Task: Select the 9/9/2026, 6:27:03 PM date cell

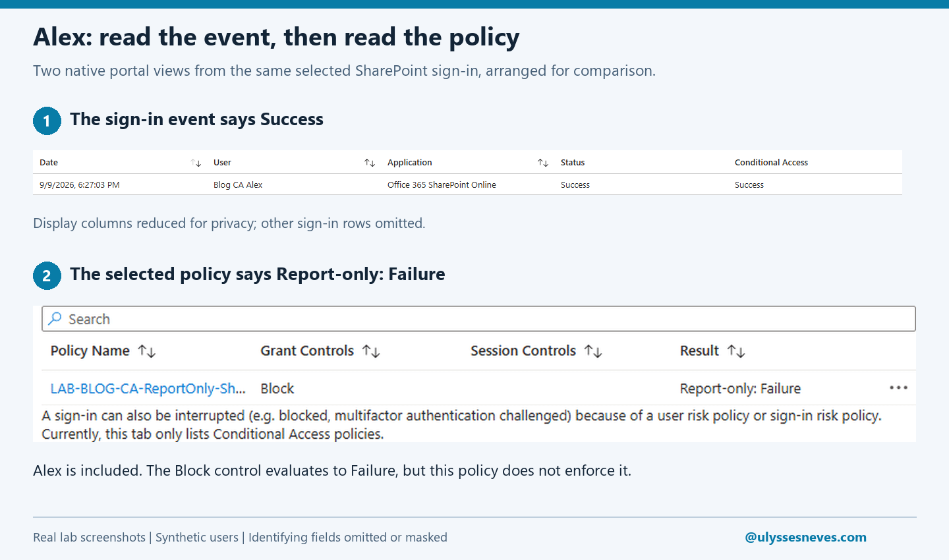Action: point(80,185)
